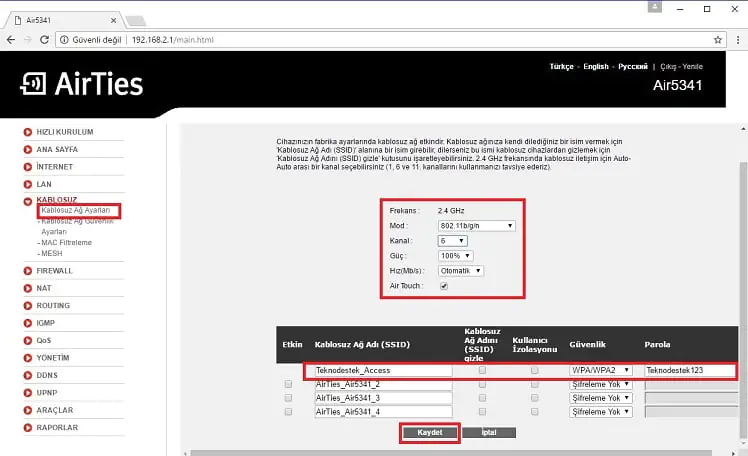Click arrow icon next to LAN
The height and width of the screenshot is (456, 748).
(28, 184)
